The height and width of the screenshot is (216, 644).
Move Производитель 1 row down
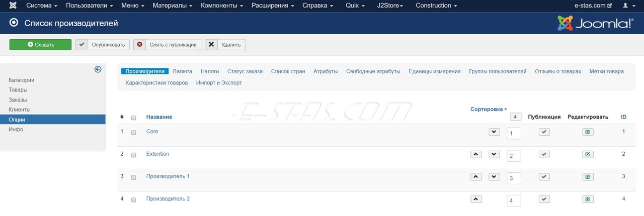495,177
